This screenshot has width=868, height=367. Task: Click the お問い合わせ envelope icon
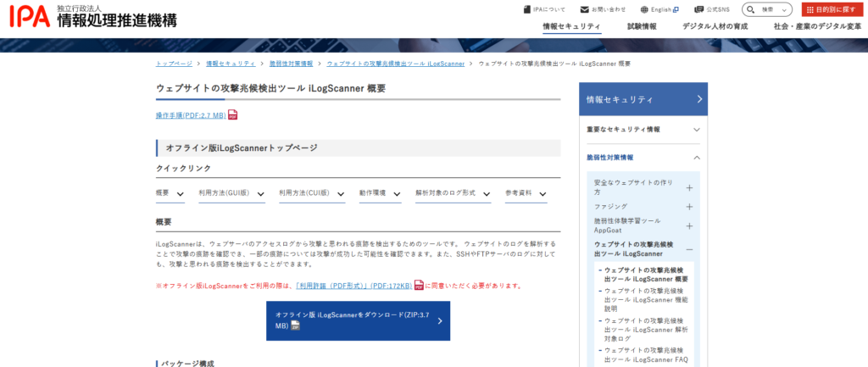click(585, 9)
